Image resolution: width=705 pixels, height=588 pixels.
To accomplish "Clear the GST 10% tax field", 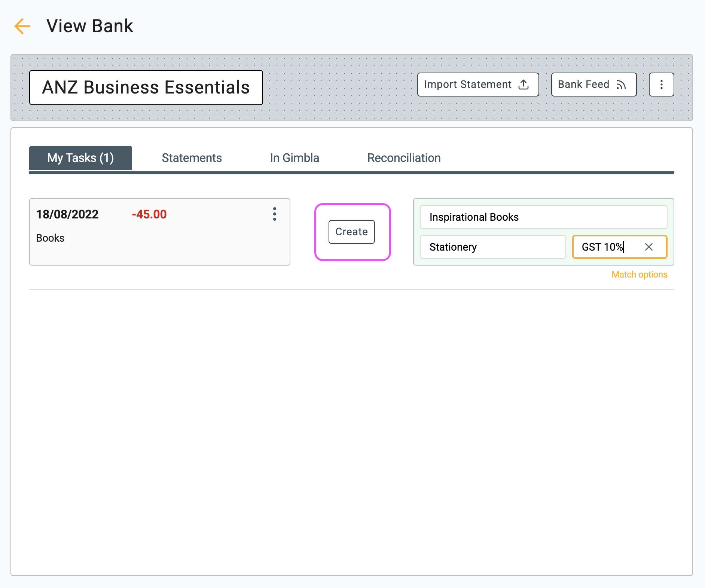I will pos(649,247).
